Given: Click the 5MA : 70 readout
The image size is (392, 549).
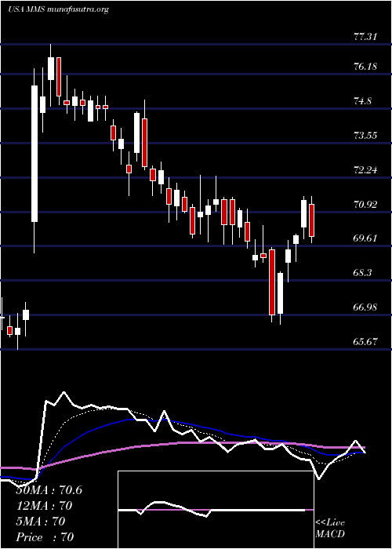Looking at the screenshot, I should pyautogui.click(x=41, y=522).
